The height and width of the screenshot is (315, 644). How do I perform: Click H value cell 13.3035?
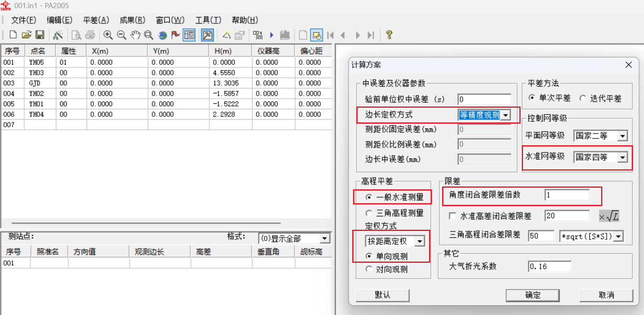pyautogui.click(x=230, y=83)
